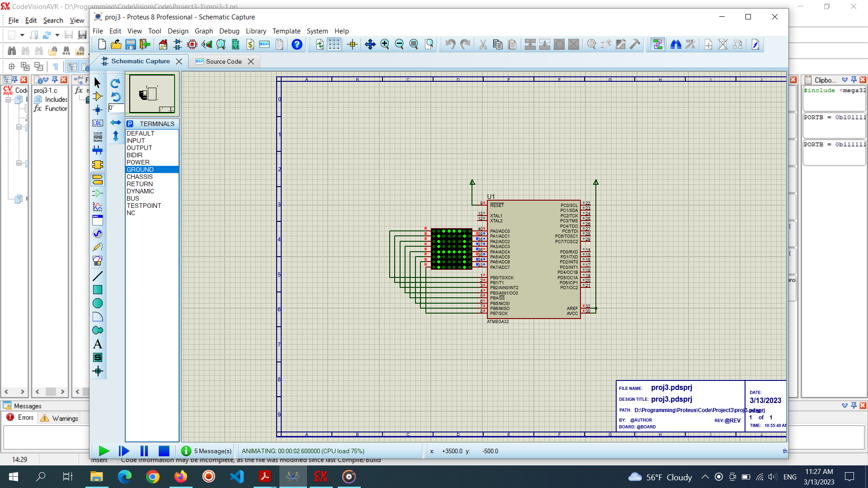Switch to Source Code tab
The width and height of the screenshot is (868, 488).
click(224, 61)
